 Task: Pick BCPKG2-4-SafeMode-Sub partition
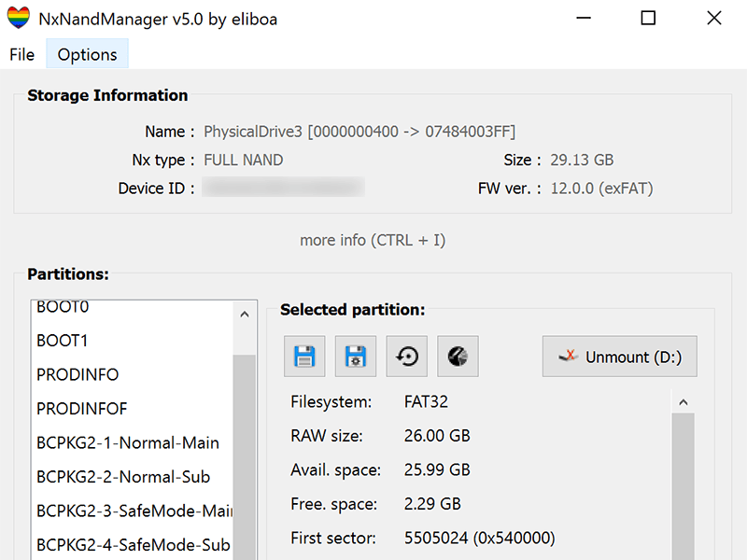pyautogui.click(x=133, y=545)
